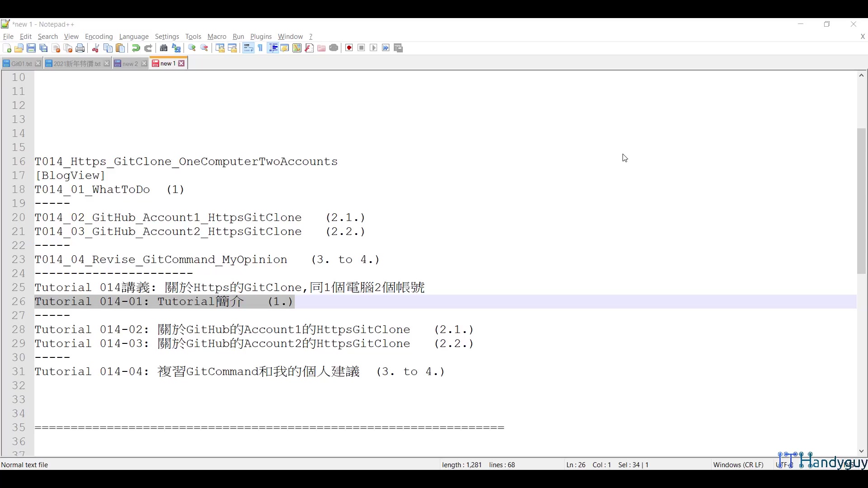The width and height of the screenshot is (868, 488).
Task: Open the Window menu dropdown
Action: coord(290,37)
